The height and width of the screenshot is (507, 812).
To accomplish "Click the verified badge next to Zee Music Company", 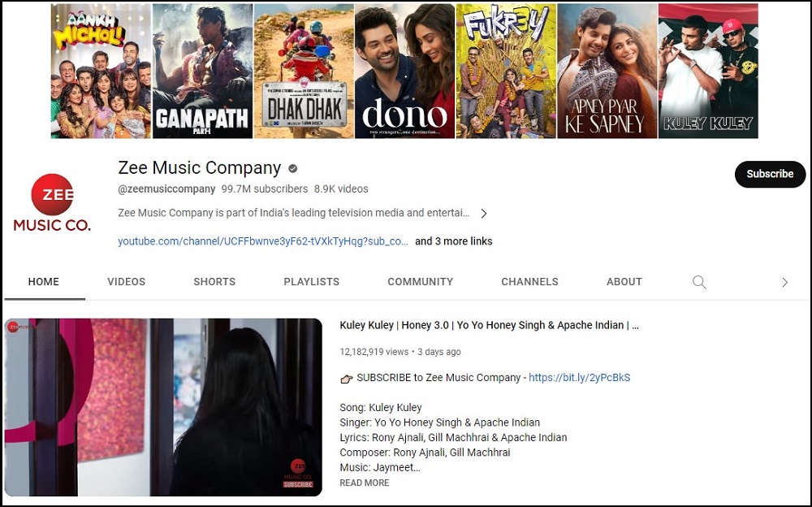I will (x=292, y=168).
